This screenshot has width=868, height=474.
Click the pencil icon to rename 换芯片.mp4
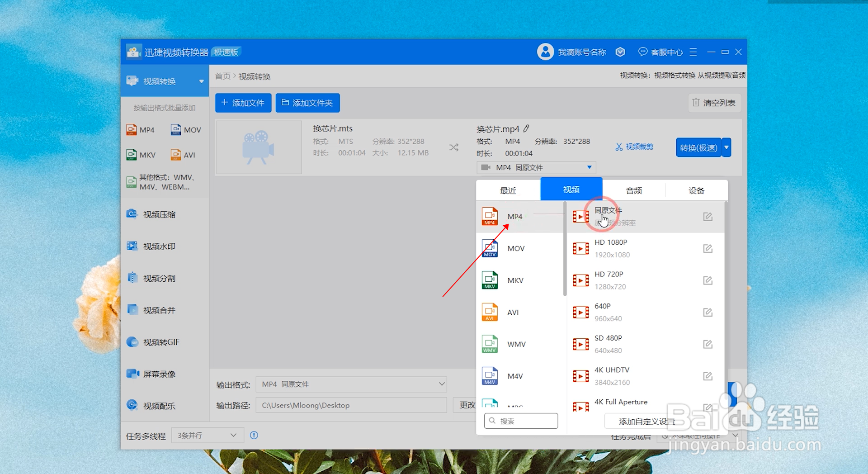tap(526, 128)
